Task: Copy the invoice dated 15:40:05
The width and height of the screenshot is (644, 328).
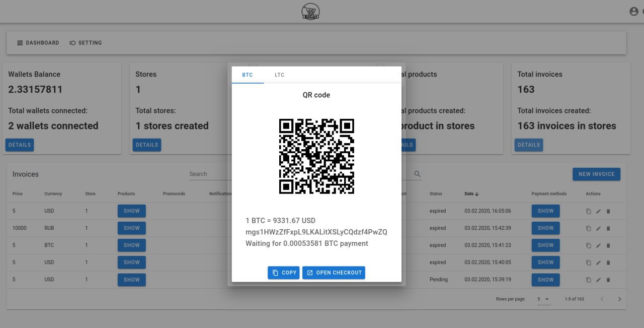Action: click(x=589, y=263)
